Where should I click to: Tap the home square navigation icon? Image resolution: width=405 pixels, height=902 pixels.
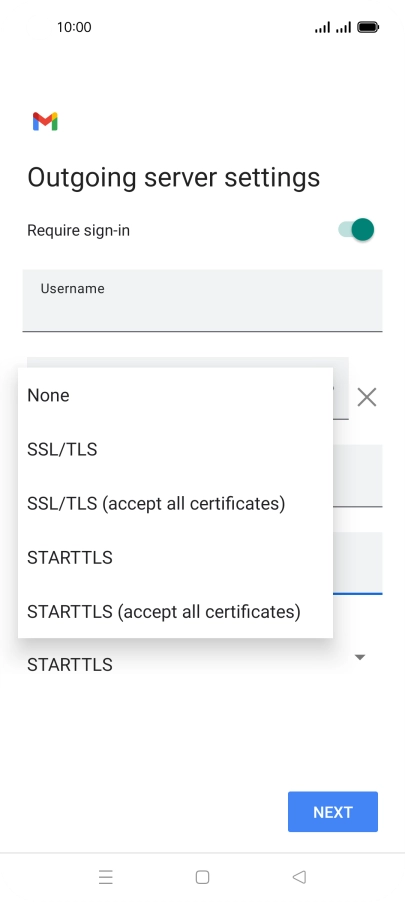point(202,877)
